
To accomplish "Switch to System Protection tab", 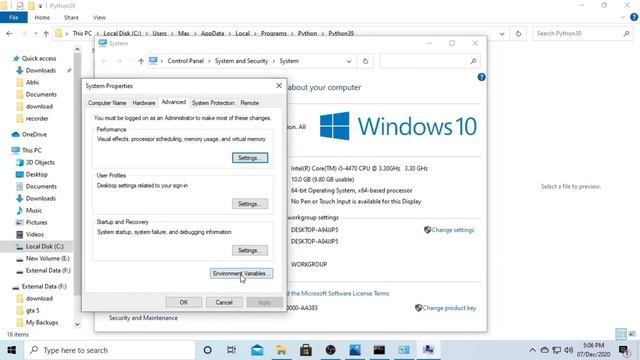I will (213, 103).
